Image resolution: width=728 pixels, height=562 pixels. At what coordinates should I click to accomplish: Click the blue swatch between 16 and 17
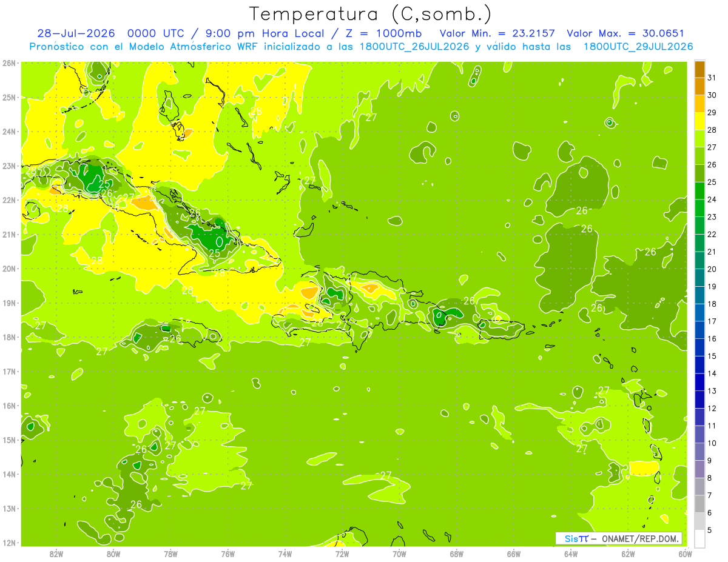699,330
